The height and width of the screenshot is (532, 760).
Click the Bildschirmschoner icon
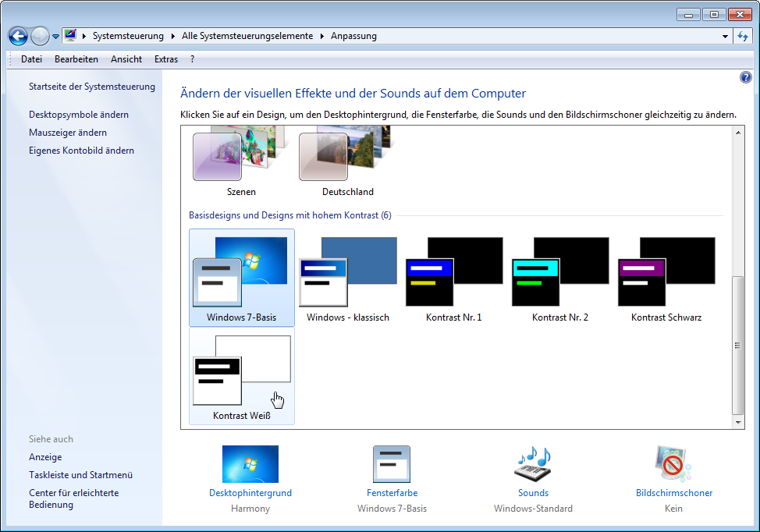tap(673, 463)
